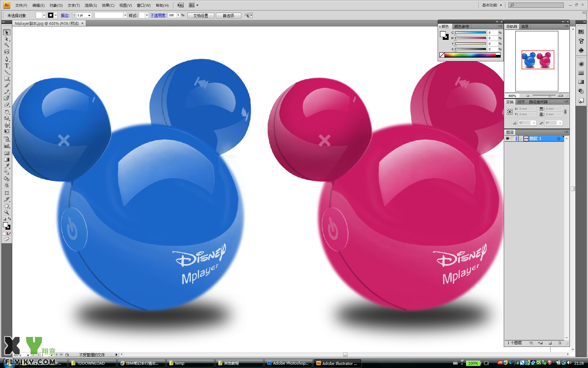Swap fill and stroke colors arrow
Screen dimensions: 588x368
[9, 219]
